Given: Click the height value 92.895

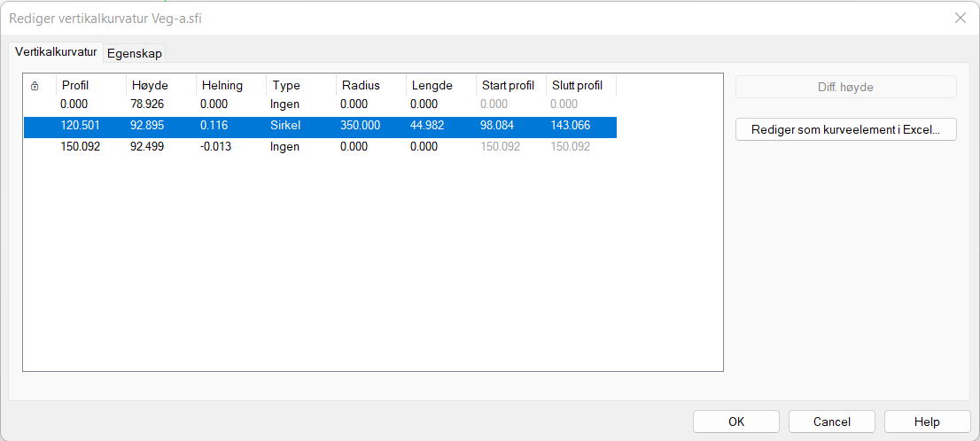Looking at the screenshot, I should [149, 126].
